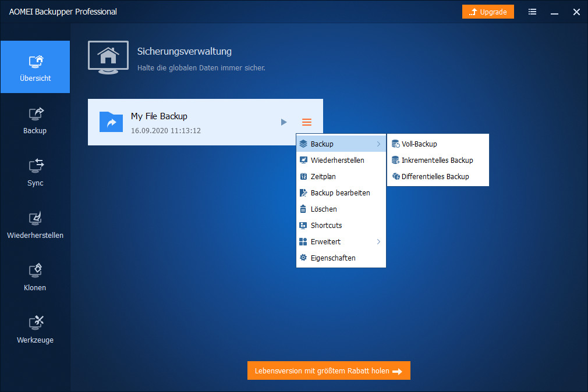Click the orange Upgrade button
Viewport: 588px width, 392px height.
click(x=488, y=12)
